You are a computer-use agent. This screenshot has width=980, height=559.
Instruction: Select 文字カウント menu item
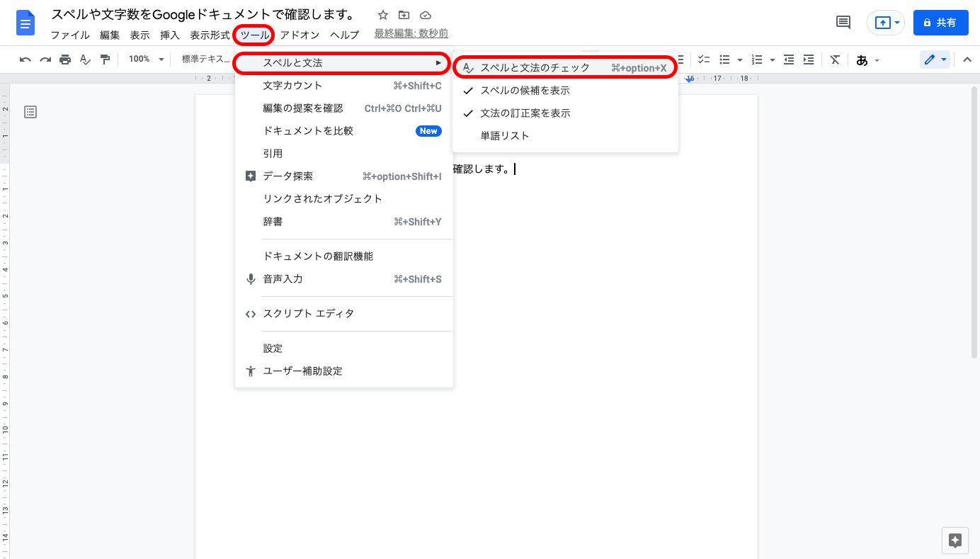click(343, 86)
